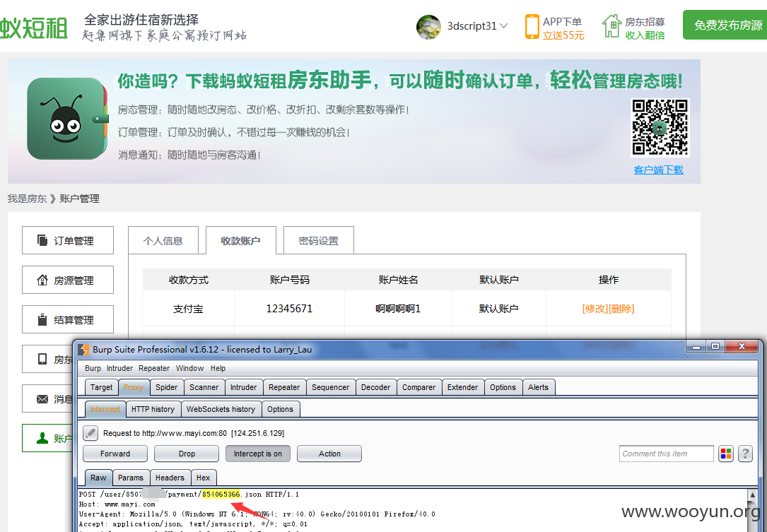Open the Intruder menu in the menu bar
The height and width of the screenshot is (532, 767).
pos(120,368)
